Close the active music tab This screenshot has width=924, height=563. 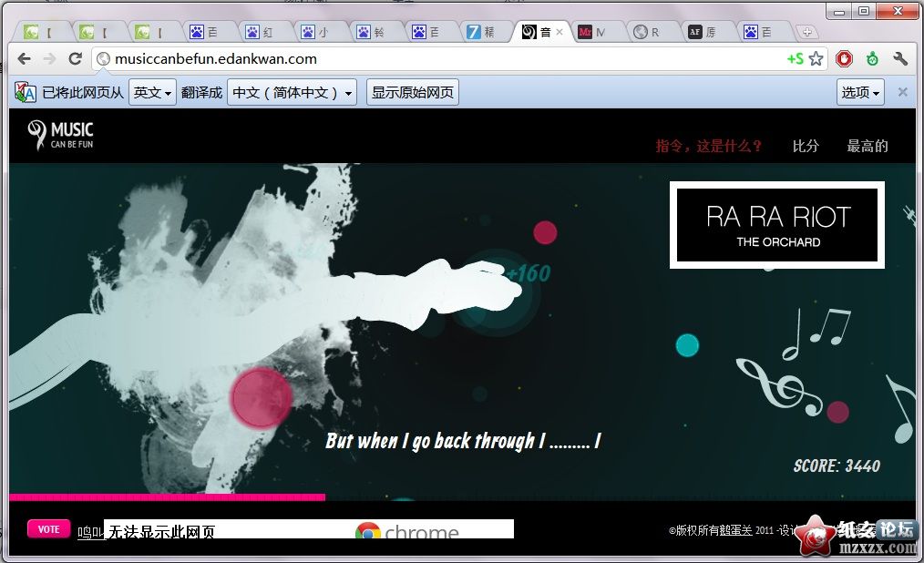coord(560,32)
